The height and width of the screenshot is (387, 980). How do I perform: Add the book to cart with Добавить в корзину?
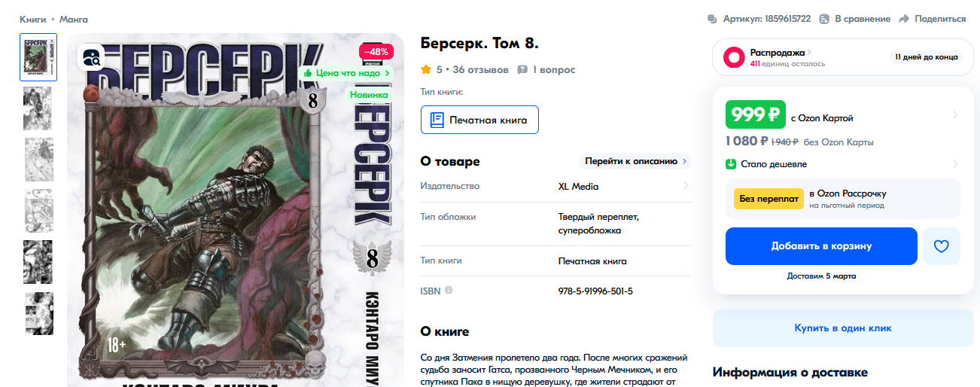[821, 246]
